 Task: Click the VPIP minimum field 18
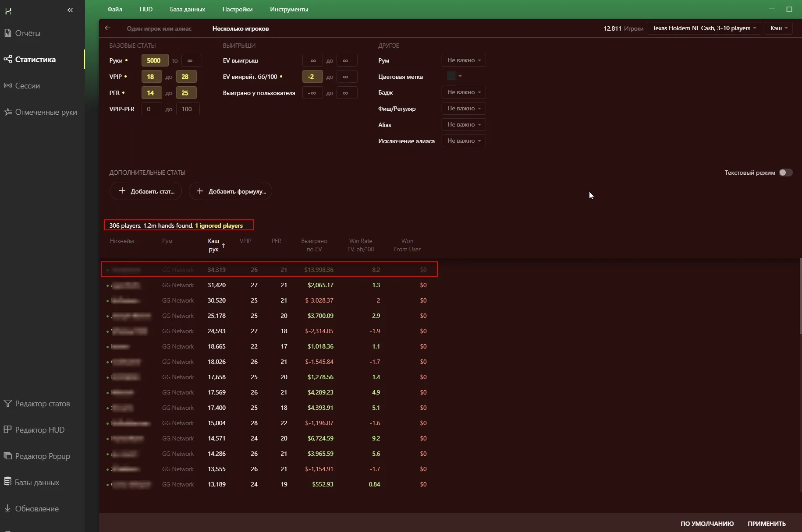(151, 77)
